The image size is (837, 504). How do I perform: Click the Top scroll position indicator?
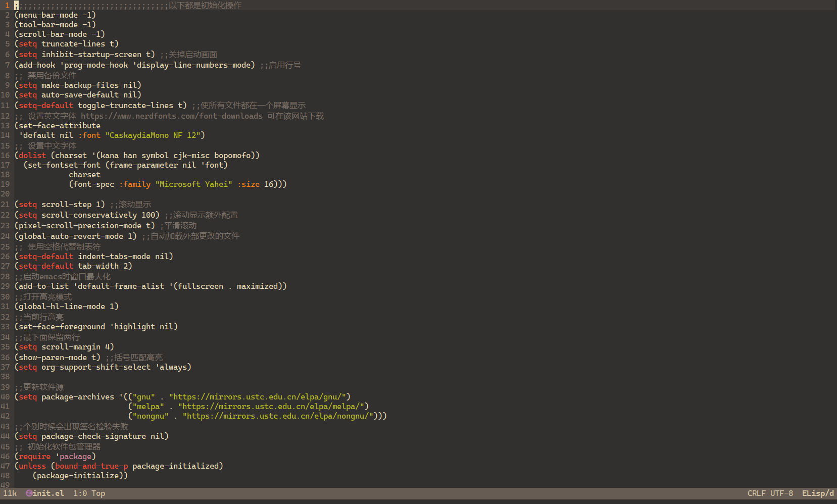[x=99, y=493]
